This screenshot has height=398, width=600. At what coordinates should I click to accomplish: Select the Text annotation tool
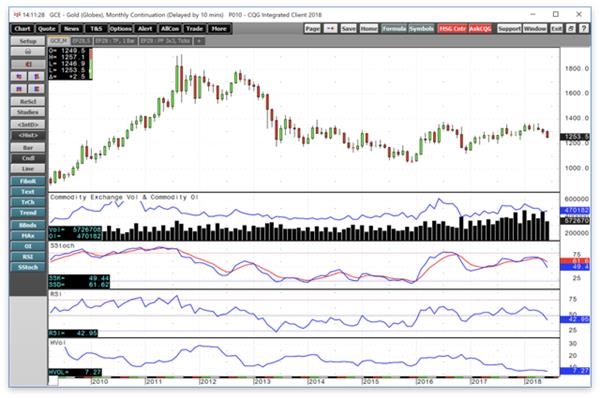28,192
